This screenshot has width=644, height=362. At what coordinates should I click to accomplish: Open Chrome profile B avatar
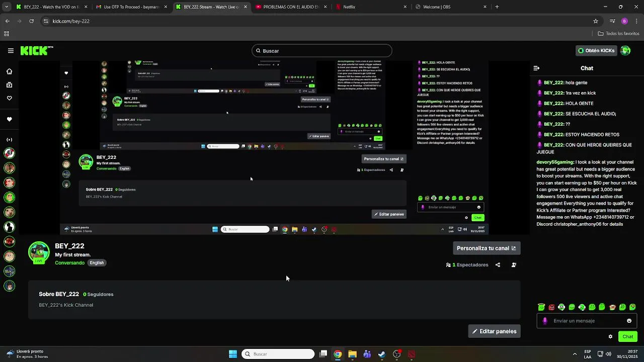624,21
